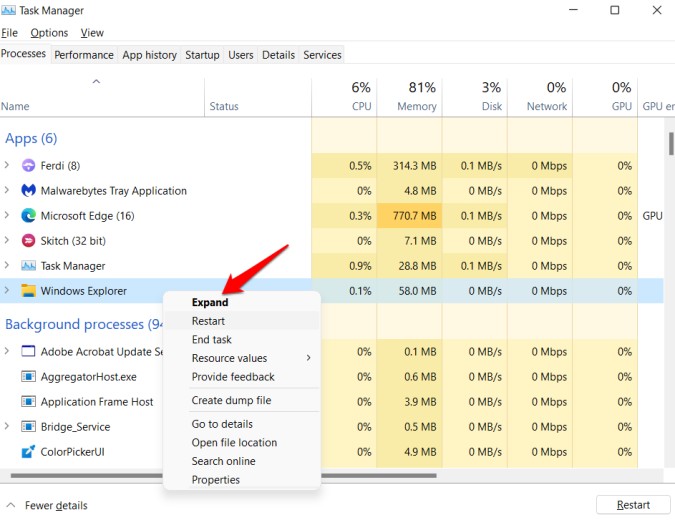Choose End task in the context menu

[x=242, y=339]
